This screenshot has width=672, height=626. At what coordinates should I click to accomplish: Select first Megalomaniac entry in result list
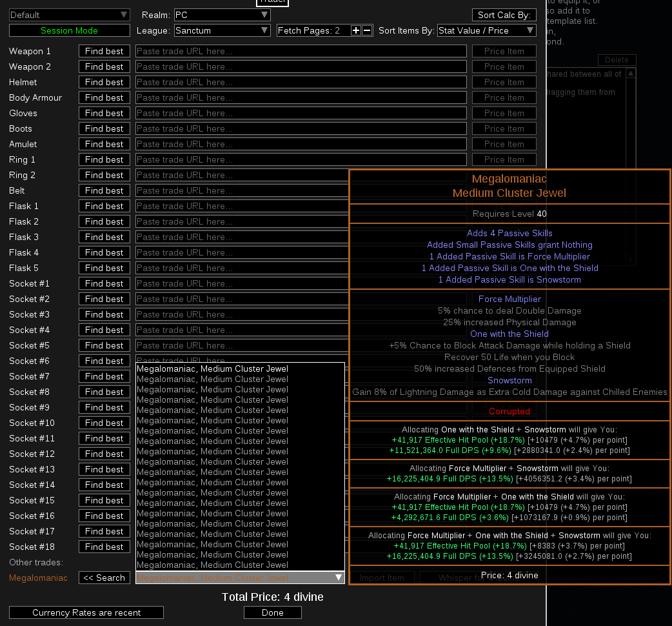(x=240, y=369)
